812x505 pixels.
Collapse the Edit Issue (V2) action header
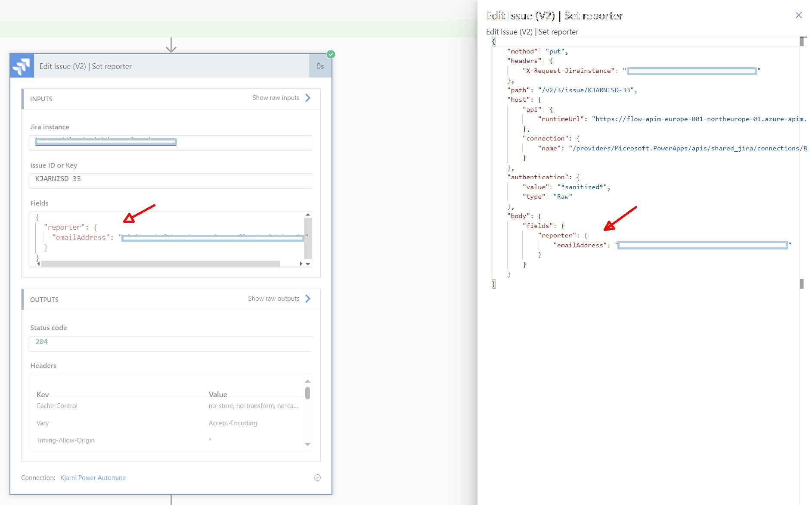coord(171,66)
